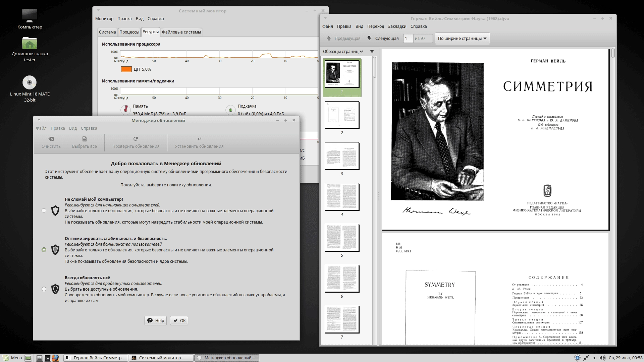Viewport: 644px width, 362px height.
Task: Click the Установить обновления toolbar icon
Action: click(199, 139)
